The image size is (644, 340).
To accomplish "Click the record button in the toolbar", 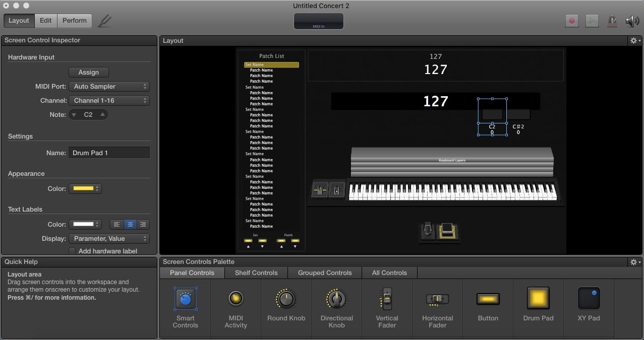I will [x=571, y=21].
